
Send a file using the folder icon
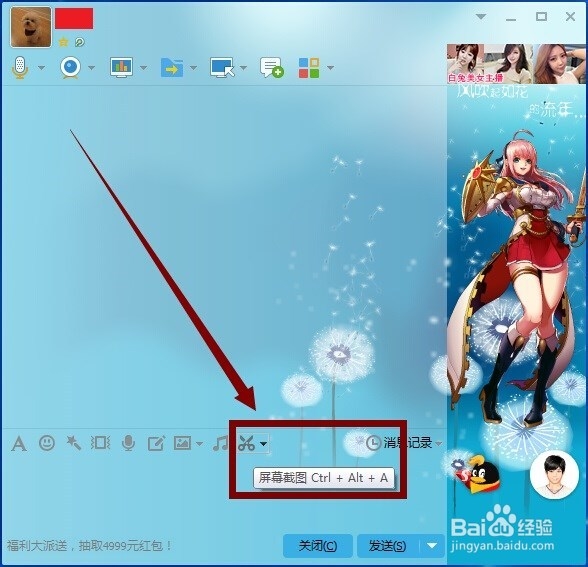pos(172,68)
